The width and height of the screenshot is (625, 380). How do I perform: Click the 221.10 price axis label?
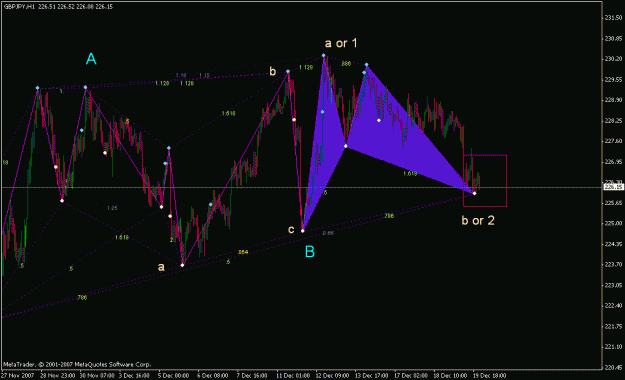coord(613,347)
